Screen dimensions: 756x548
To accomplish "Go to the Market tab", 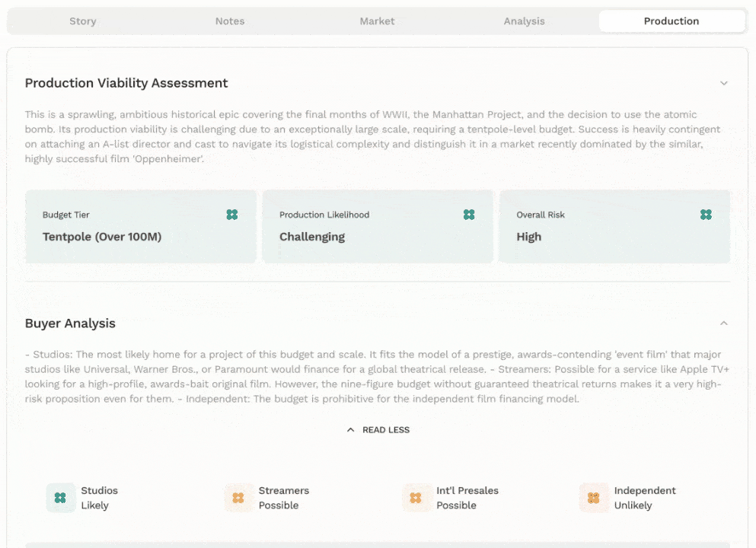I will tap(377, 21).
